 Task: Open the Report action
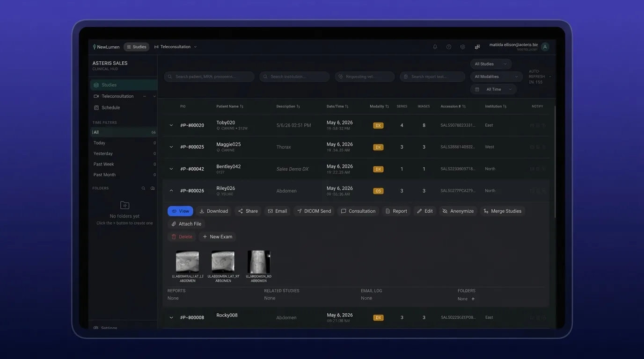coord(396,211)
